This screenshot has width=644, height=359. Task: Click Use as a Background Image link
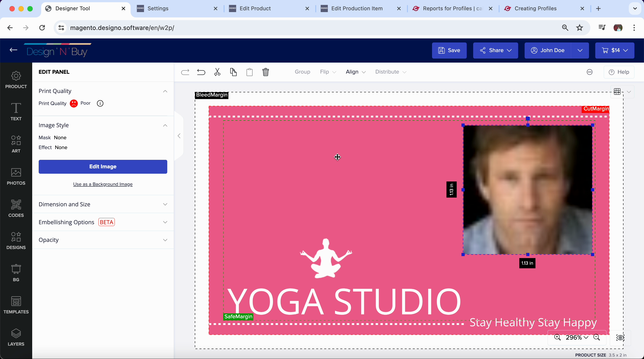103,184
